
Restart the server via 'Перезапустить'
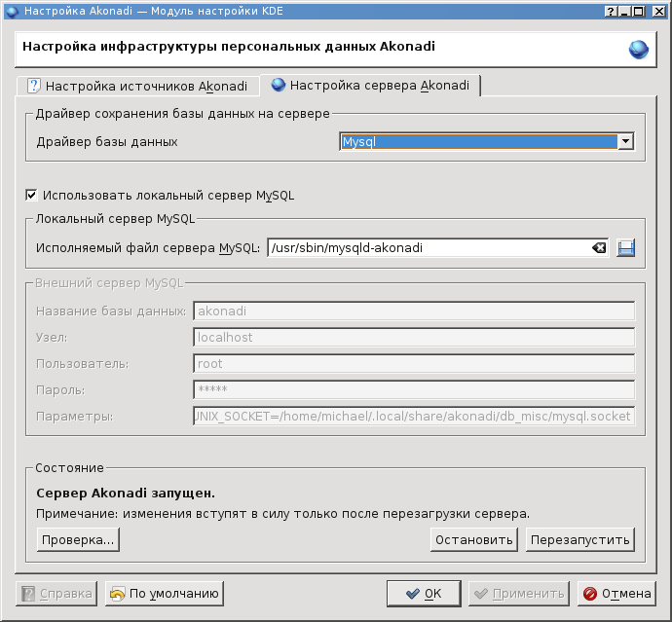[579, 540]
